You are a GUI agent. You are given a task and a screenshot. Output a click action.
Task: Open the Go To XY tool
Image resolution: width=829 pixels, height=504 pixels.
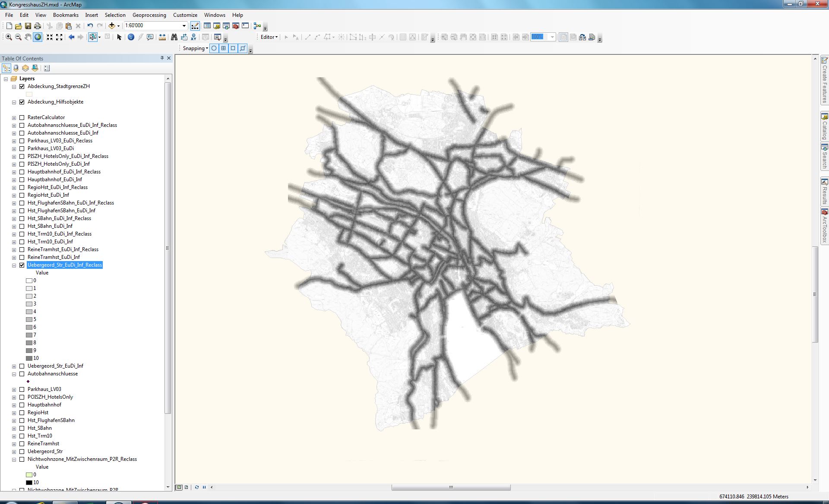click(x=193, y=37)
